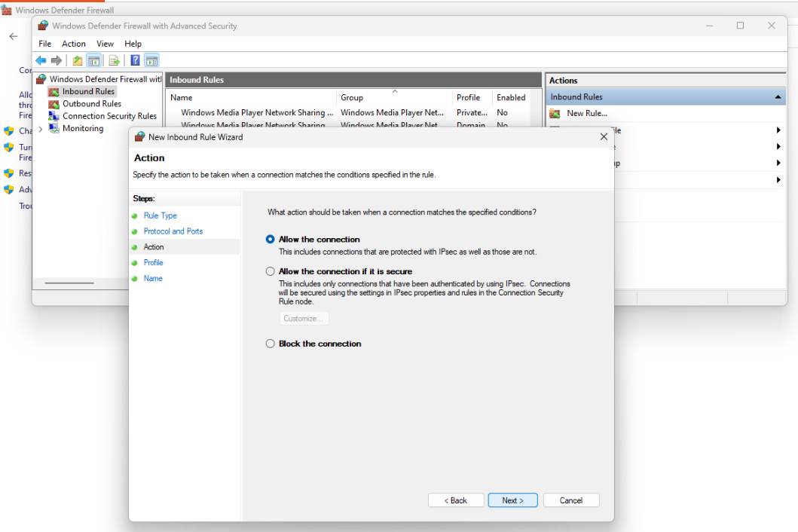Sort rules by the Profile column header
798x532 pixels.
click(x=472, y=97)
